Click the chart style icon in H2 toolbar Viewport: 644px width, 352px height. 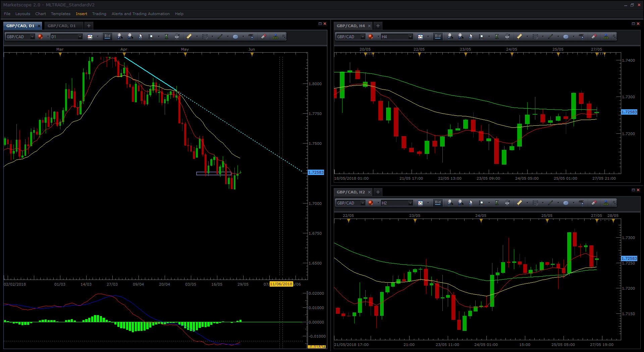click(420, 203)
